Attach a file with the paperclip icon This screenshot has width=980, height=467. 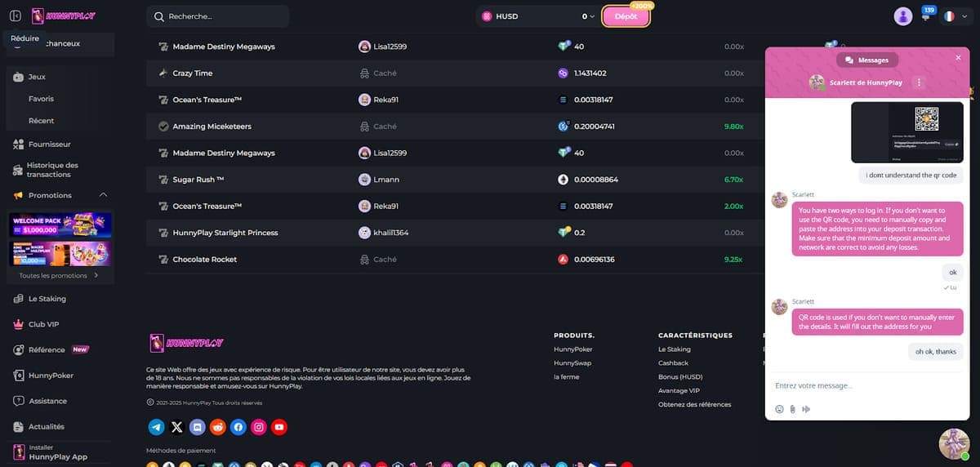click(792, 409)
